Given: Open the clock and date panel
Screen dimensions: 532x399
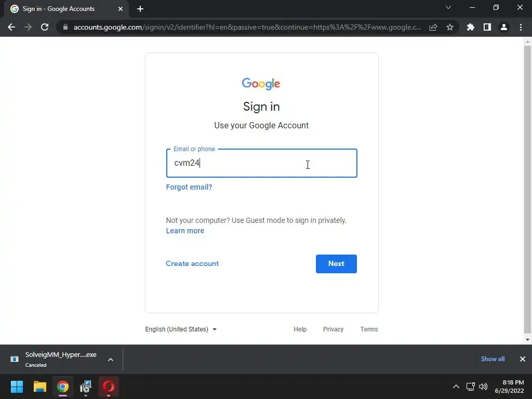Looking at the screenshot, I should click(509, 387).
